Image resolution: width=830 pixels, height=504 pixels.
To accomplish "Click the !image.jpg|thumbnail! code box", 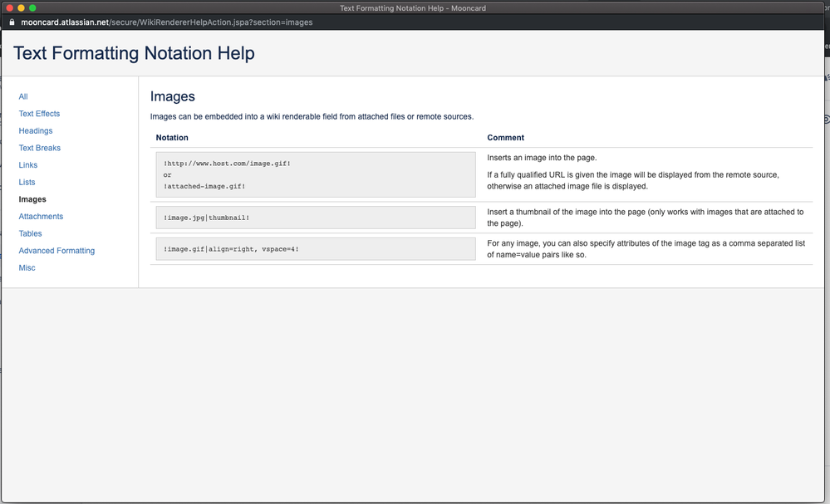I will click(x=316, y=218).
